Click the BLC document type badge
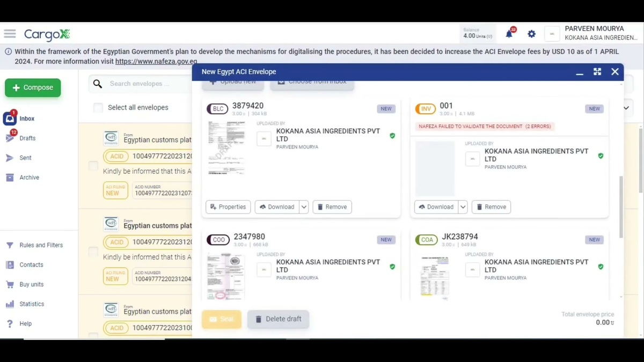This screenshot has height=362, width=644. click(x=217, y=109)
